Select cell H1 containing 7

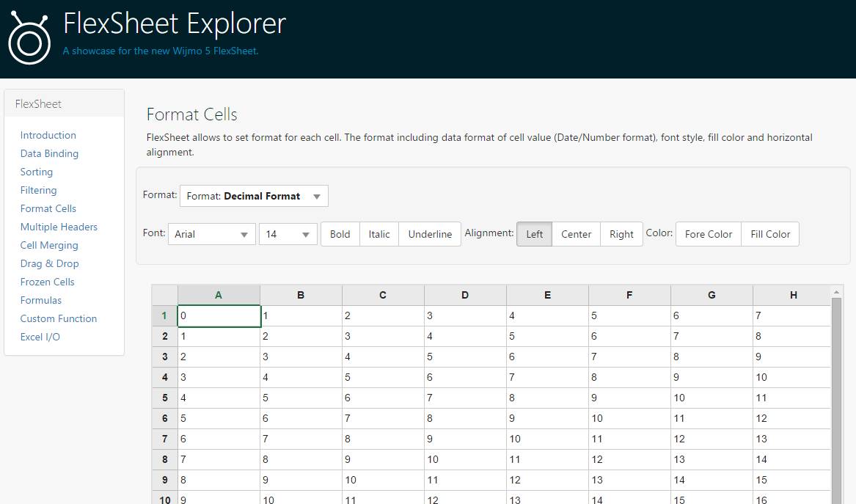792,315
